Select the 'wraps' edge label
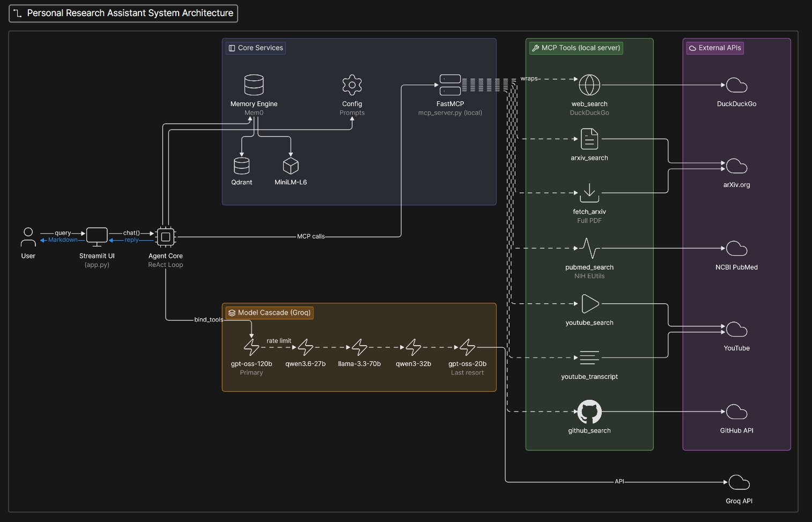Viewport: 812px width, 522px height. tap(529, 78)
